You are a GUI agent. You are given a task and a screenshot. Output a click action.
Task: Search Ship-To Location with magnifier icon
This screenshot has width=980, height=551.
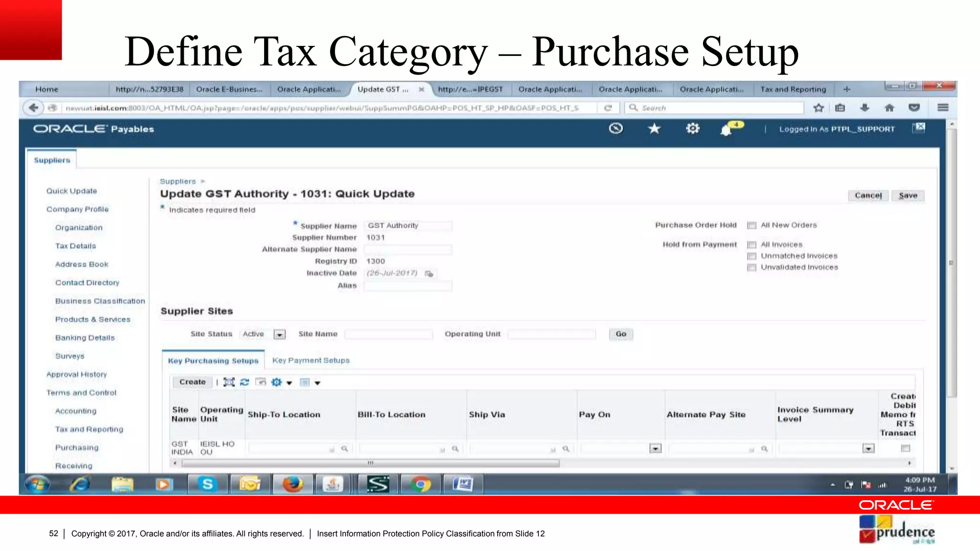(x=344, y=449)
